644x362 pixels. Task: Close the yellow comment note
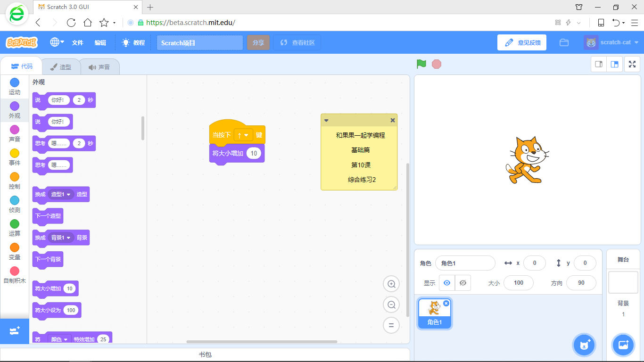click(x=393, y=120)
